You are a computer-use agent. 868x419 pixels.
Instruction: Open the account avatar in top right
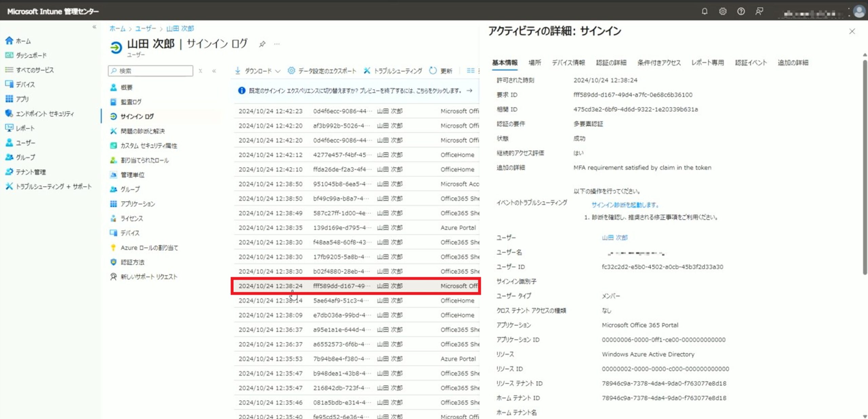(x=859, y=12)
